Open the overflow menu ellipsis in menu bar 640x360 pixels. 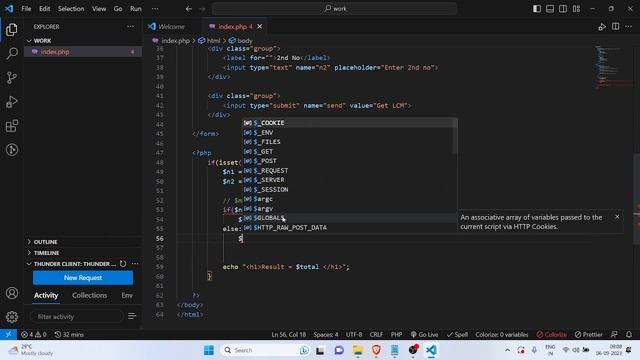(x=155, y=9)
